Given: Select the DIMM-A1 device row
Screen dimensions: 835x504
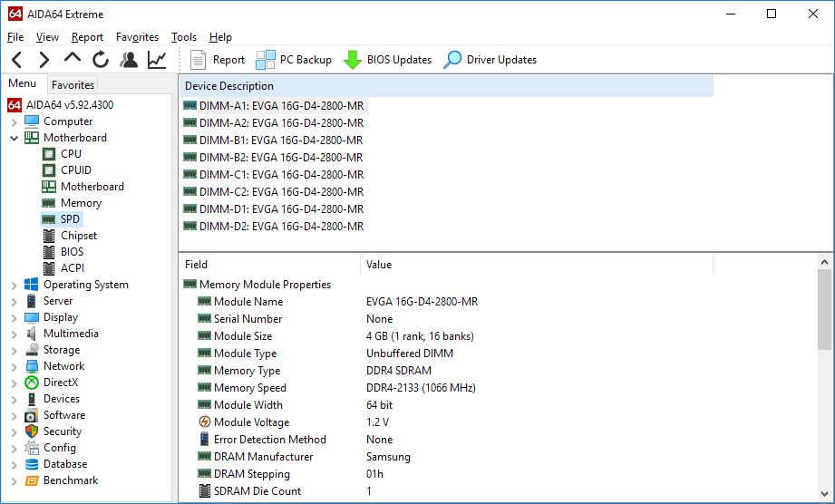Looking at the screenshot, I should pos(274,105).
